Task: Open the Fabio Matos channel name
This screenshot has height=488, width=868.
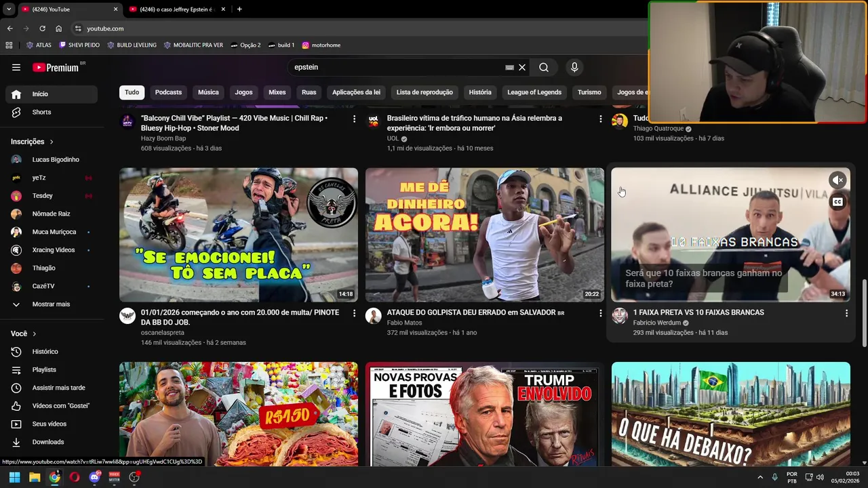Action: [x=404, y=323]
